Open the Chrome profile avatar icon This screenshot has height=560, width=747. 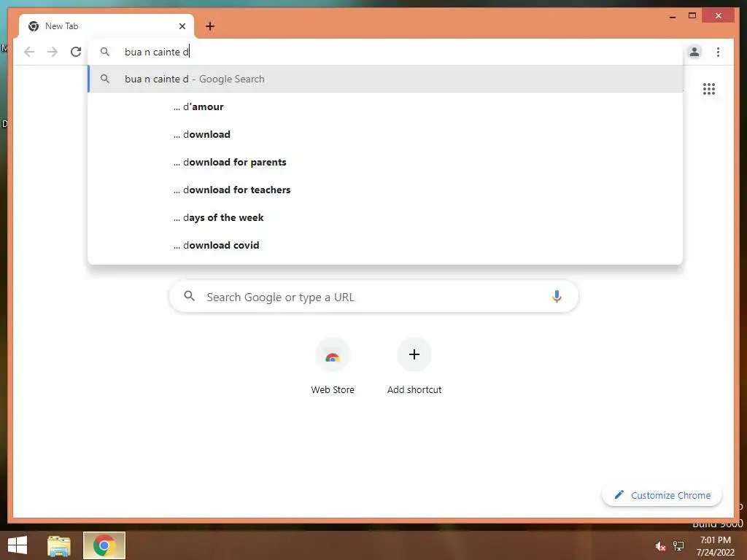click(694, 52)
